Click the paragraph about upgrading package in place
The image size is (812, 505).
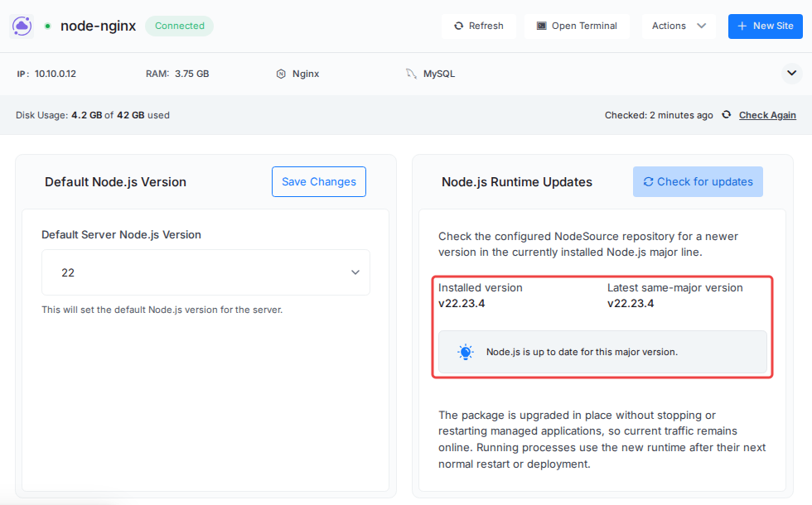602,440
